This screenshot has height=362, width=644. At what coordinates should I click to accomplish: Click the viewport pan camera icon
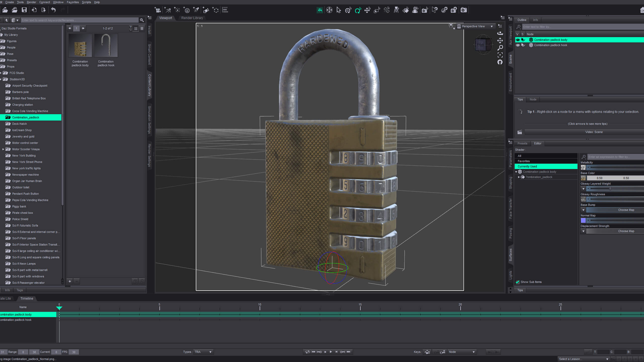(x=500, y=40)
